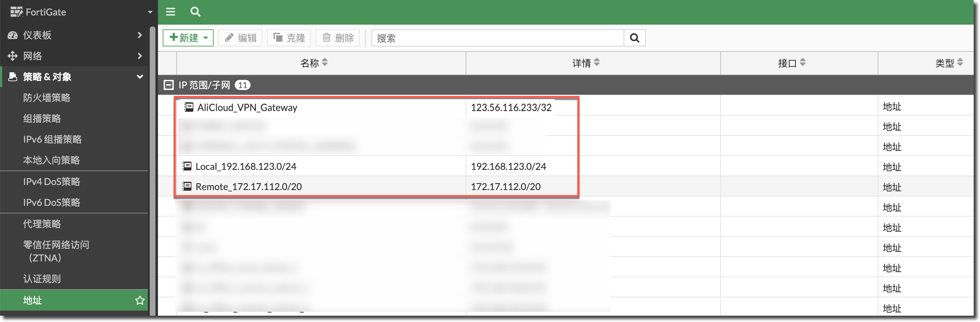Image resolution: width=980 pixels, height=322 pixels.
Task: Open the FortiGate dropdown arrow
Action: point(150,12)
